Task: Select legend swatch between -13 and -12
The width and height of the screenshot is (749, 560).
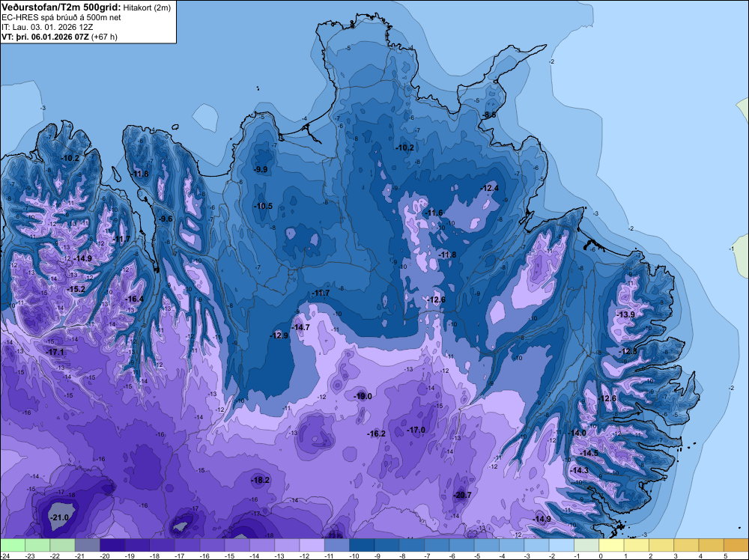Action: pyautogui.click(x=287, y=545)
